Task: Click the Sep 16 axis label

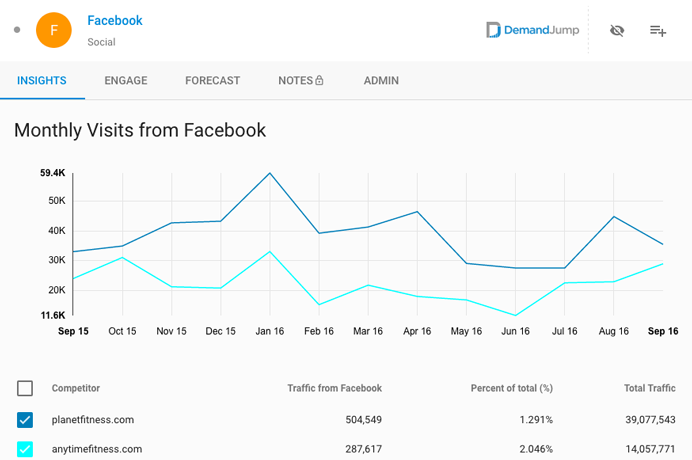Action: (663, 331)
